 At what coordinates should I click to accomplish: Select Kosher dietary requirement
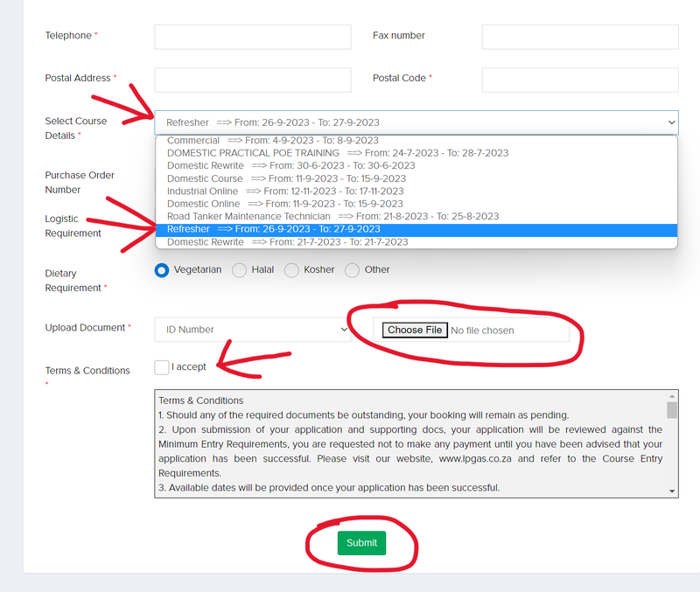coord(290,270)
